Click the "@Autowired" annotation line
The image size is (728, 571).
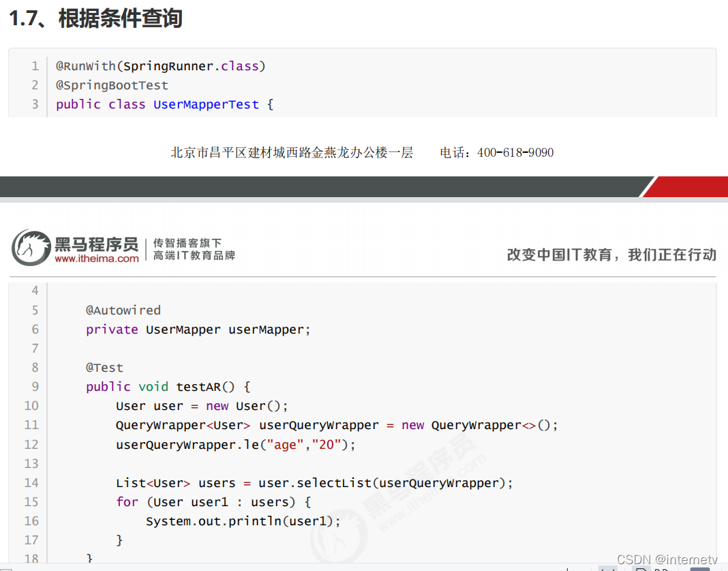pos(123,310)
